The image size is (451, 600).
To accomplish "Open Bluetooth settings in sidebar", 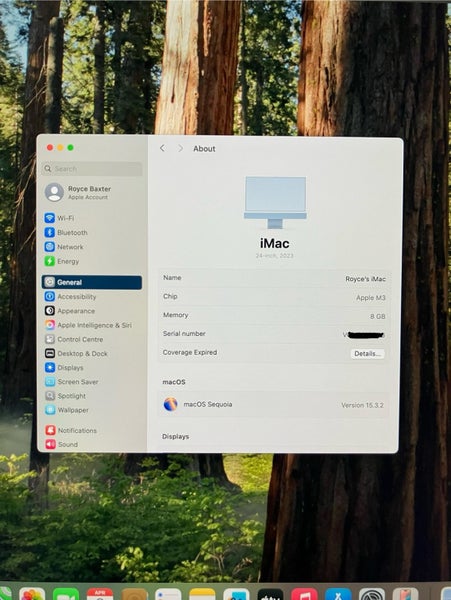I will point(66,232).
